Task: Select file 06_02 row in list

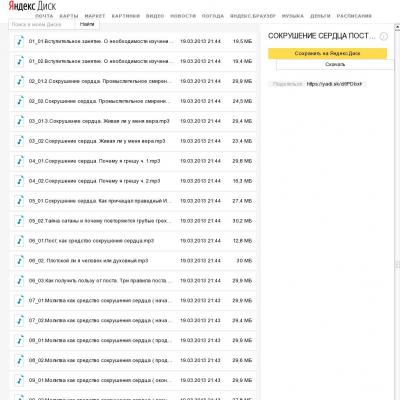Action: coord(133,261)
